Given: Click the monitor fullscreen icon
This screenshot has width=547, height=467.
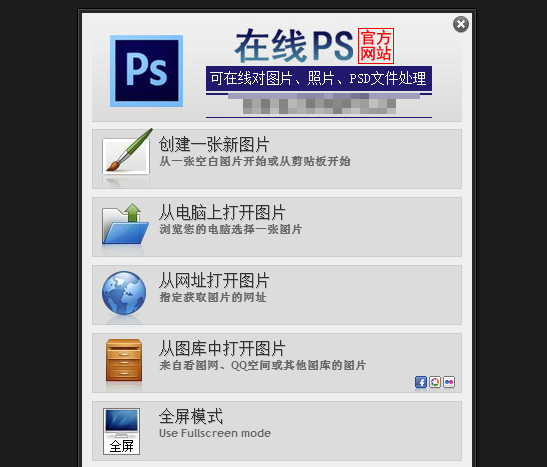Looking at the screenshot, I should (x=121, y=431).
